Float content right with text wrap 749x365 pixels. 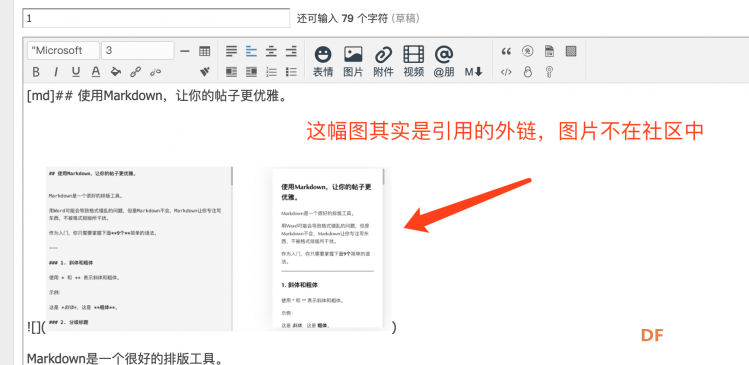[x=251, y=72]
